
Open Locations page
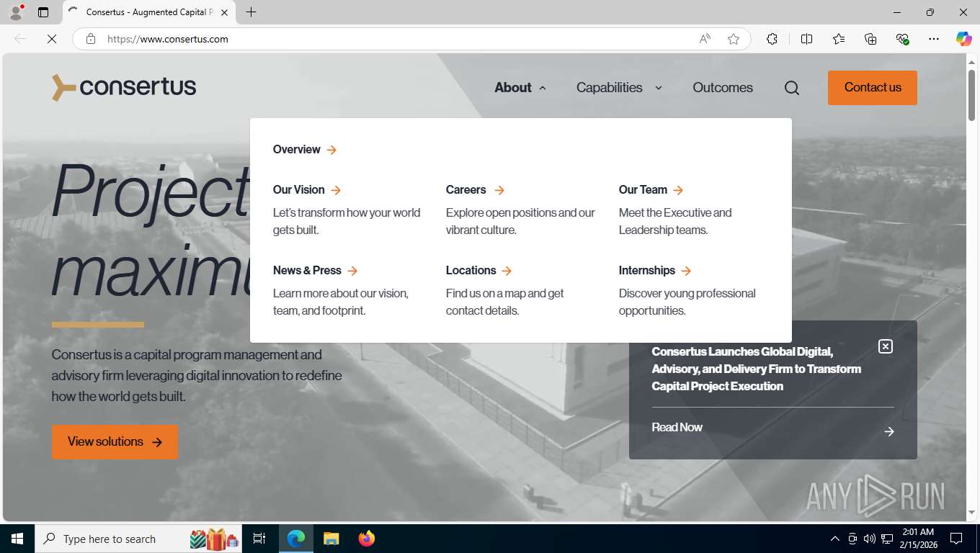[x=479, y=271]
